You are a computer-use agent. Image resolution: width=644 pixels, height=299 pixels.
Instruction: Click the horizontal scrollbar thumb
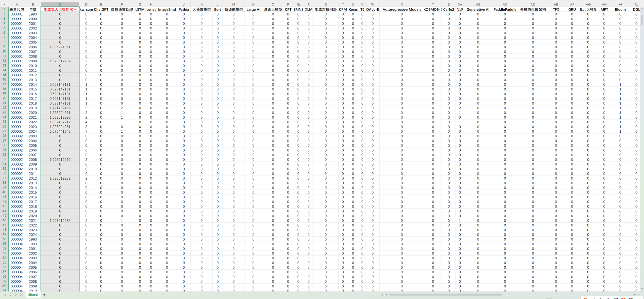(445, 295)
